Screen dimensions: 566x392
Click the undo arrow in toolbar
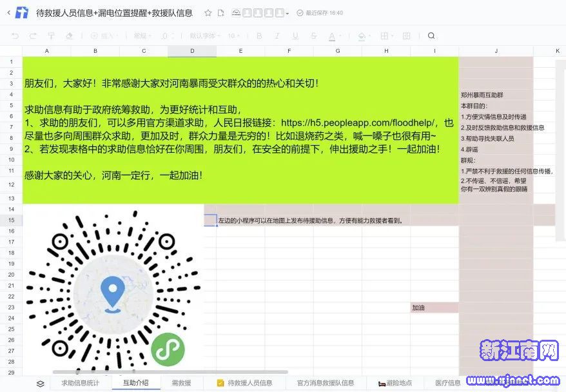(x=15, y=36)
